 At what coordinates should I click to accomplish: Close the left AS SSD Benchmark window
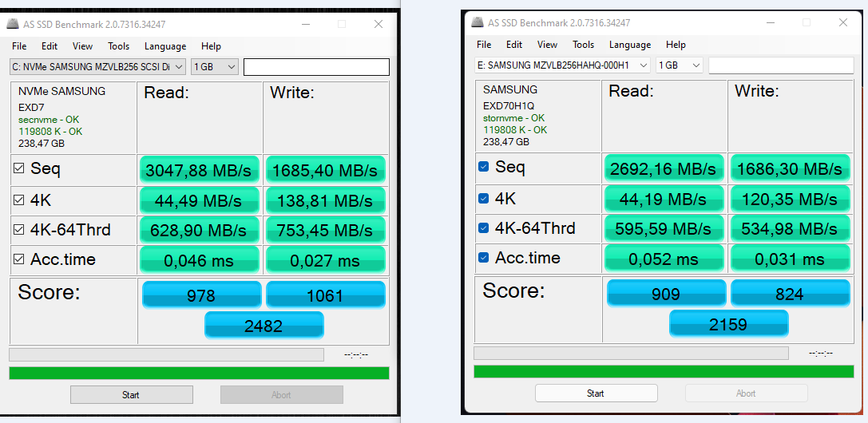pos(378,24)
